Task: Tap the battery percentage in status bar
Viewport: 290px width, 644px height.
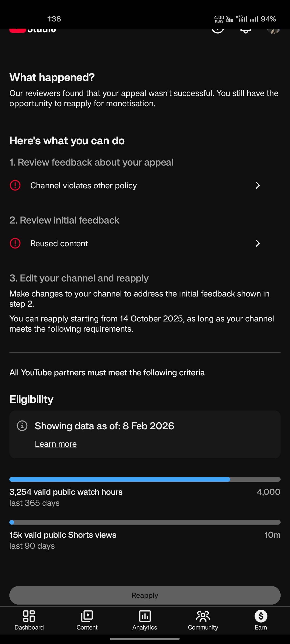Action: click(x=268, y=19)
